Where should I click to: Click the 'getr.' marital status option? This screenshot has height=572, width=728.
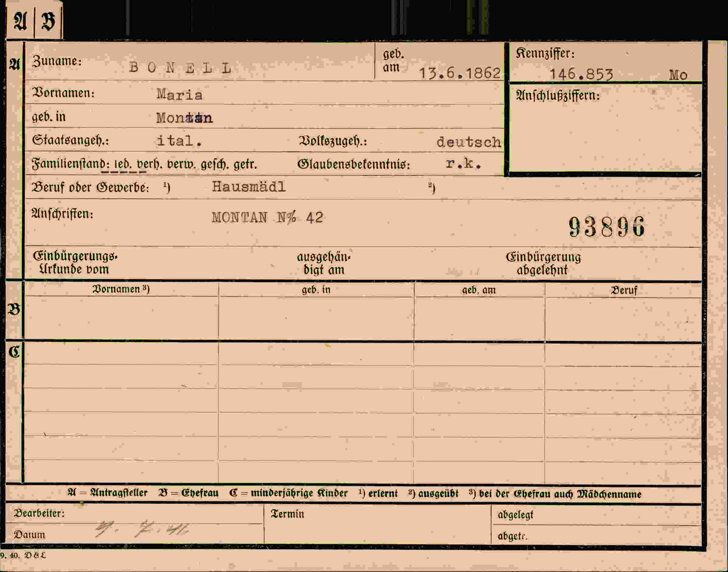(x=245, y=164)
